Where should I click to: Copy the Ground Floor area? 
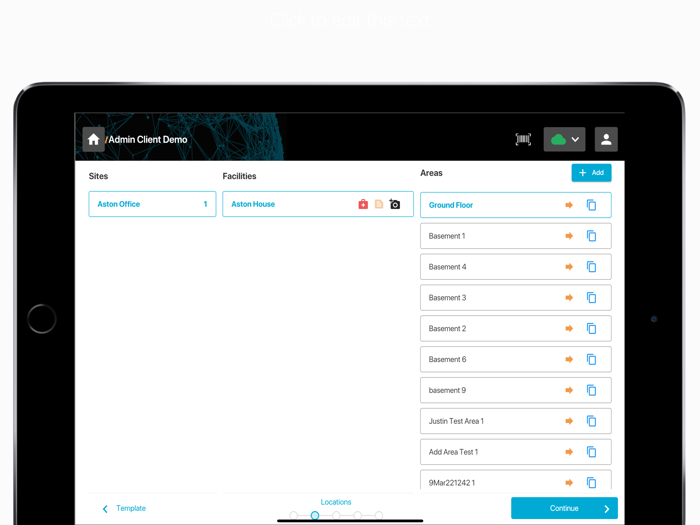pos(591,205)
